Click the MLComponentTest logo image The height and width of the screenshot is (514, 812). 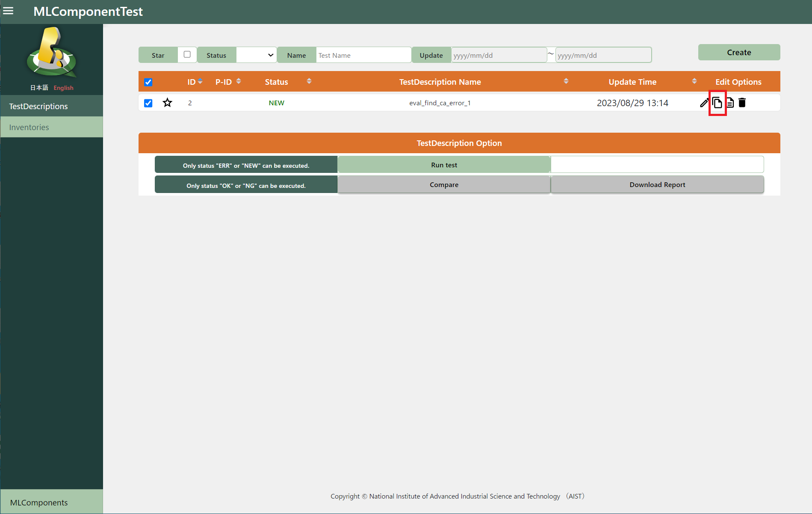tap(52, 52)
